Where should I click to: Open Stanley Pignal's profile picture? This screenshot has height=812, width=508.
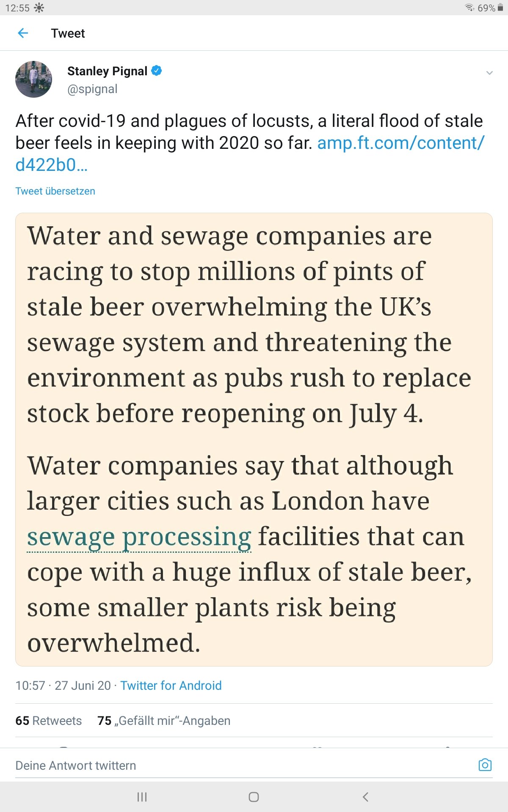point(33,79)
